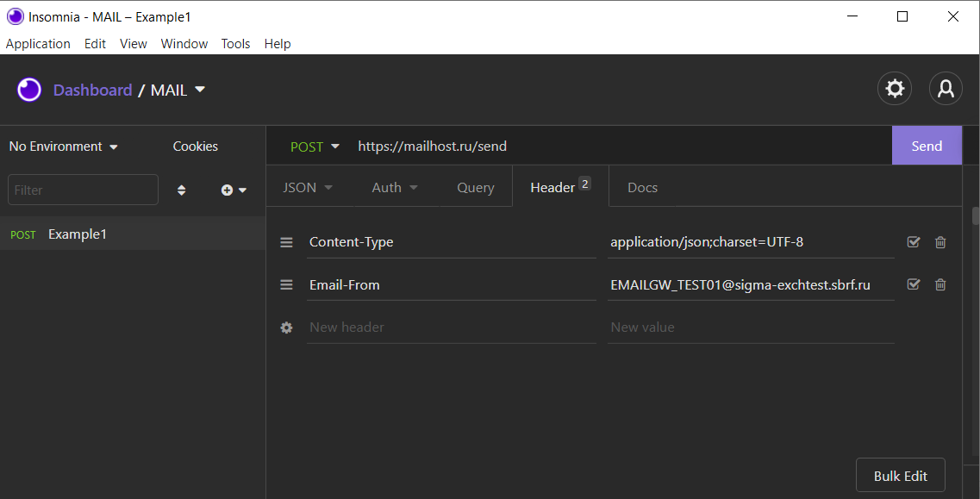This screenshot has width=980, height=499.
Task: Disable the Content-Type header checkbox
Action: [x=914, y=242]
